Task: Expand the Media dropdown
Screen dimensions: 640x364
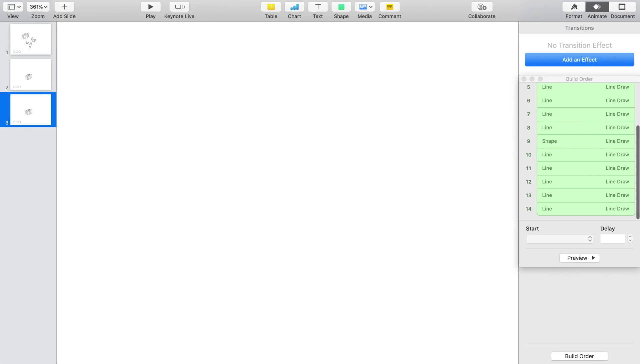Action: click(365, 7)
